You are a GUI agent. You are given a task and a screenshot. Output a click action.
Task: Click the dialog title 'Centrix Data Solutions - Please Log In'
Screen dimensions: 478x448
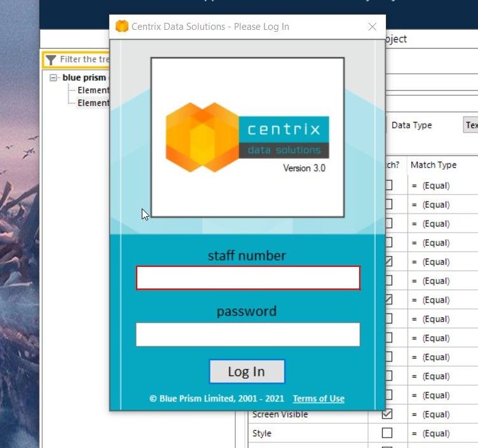pyautogui.click(x=210, y=27)
